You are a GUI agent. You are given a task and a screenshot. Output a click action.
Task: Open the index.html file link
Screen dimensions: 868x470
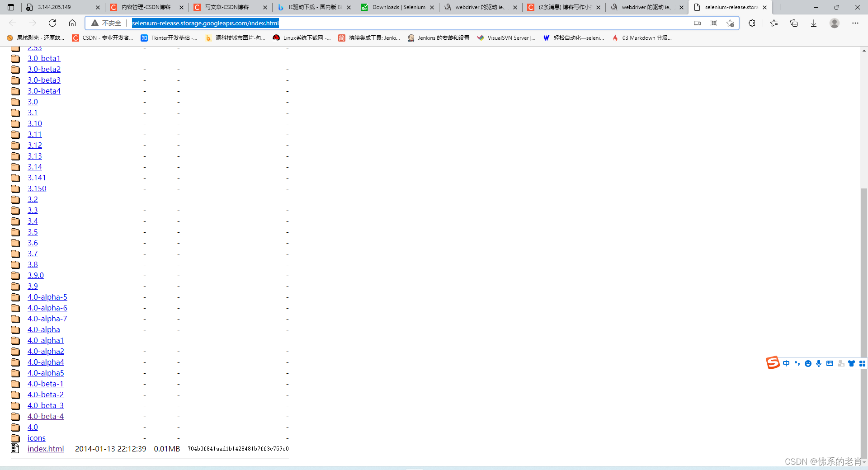[x=46, y=449]
